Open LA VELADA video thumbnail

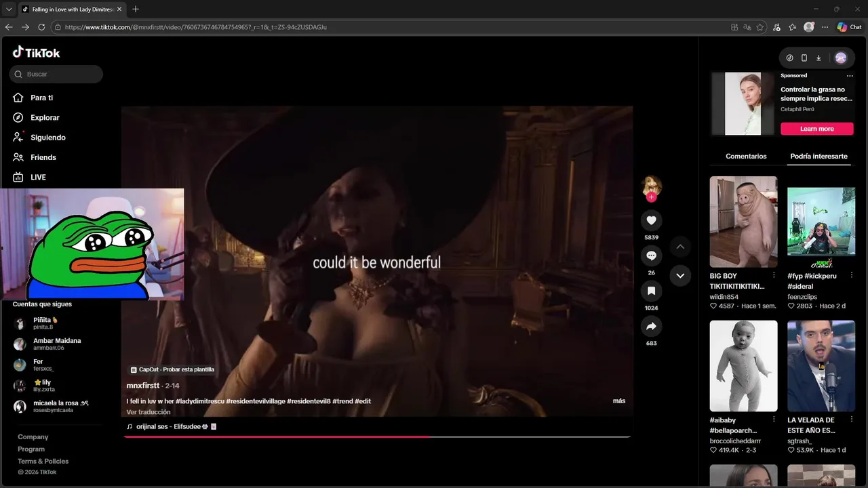tap(821, 366)
